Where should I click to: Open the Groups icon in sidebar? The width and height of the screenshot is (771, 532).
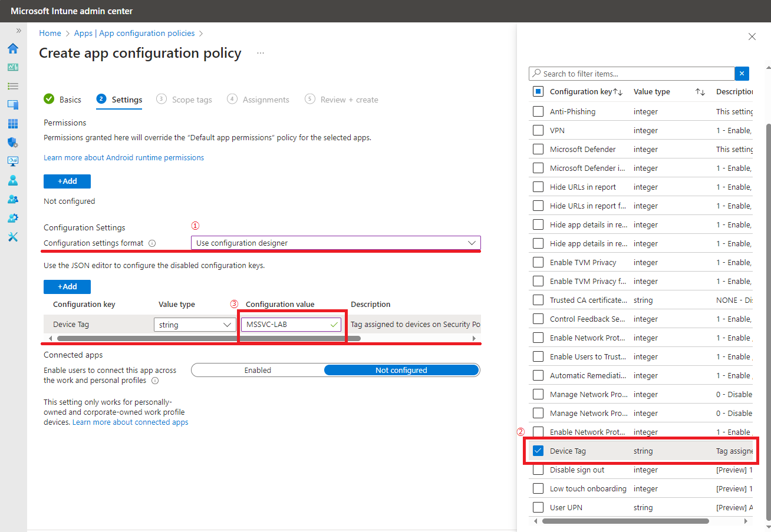(x=13, y=199)
